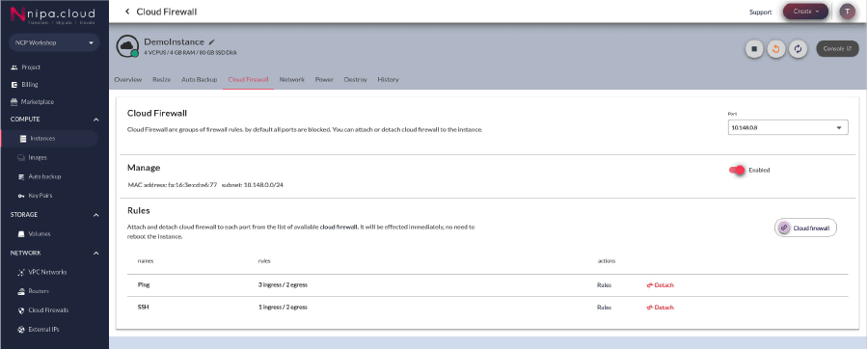Switch to the Destroy tab

click(355, 80)
